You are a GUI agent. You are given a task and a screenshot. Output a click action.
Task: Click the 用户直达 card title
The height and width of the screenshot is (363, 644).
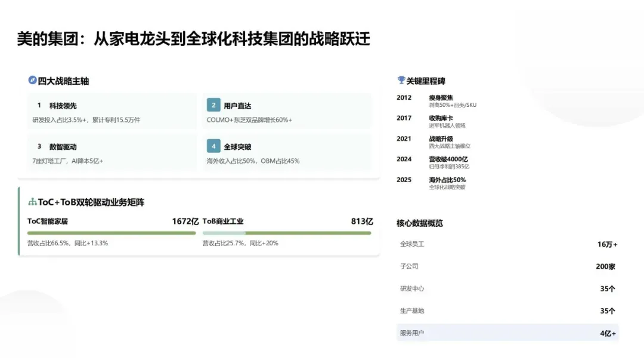(237, 106)
